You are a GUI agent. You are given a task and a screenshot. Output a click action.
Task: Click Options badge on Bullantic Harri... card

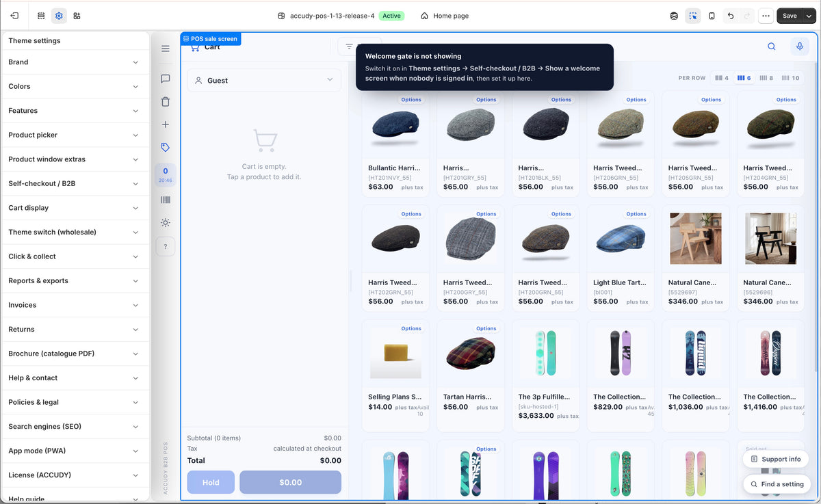[x=411, y=100]
